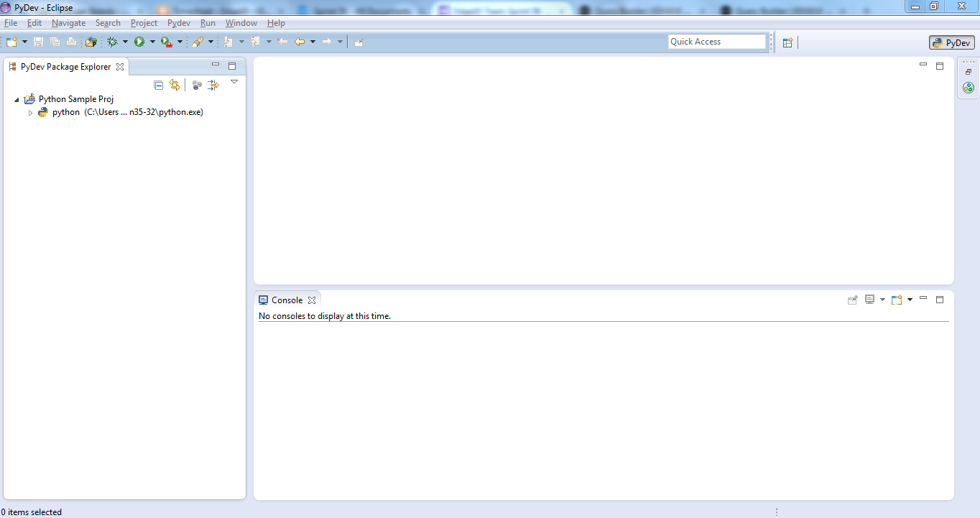980x518 pixels.
Task: Start debugging with the bug icon
Action: pyautogui.click(x=112, y=42)
